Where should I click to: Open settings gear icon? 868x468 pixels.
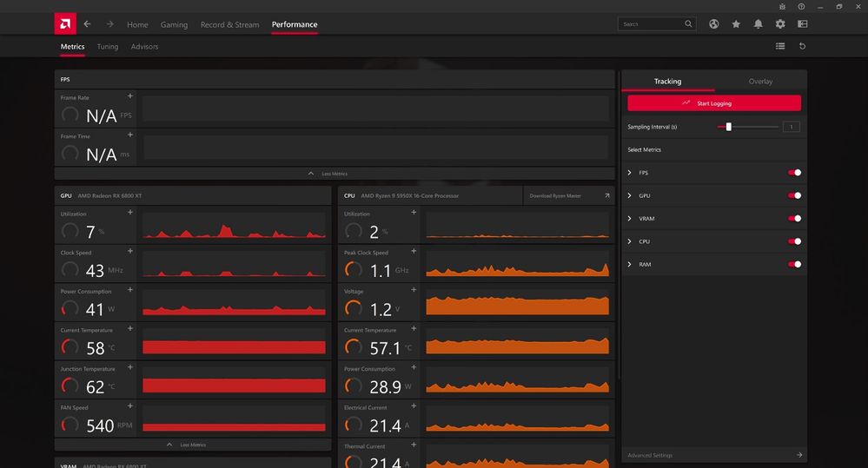click(780, 23)
